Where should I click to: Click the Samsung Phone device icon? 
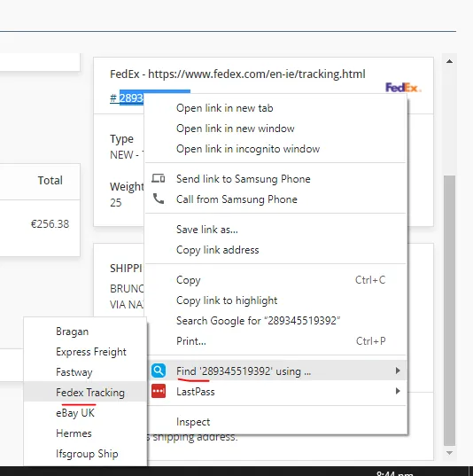pos(158,178)
